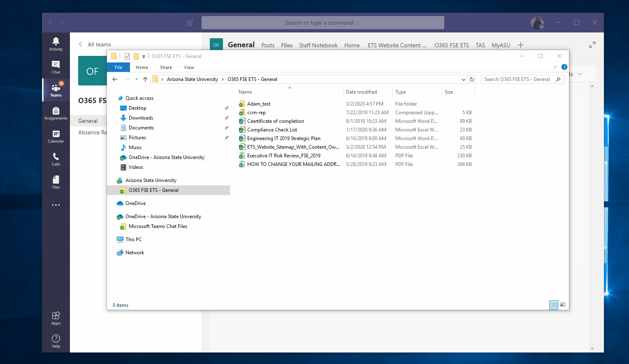Sort files by Date modified column
Viewport: 629px width, 364px height.
361,92
